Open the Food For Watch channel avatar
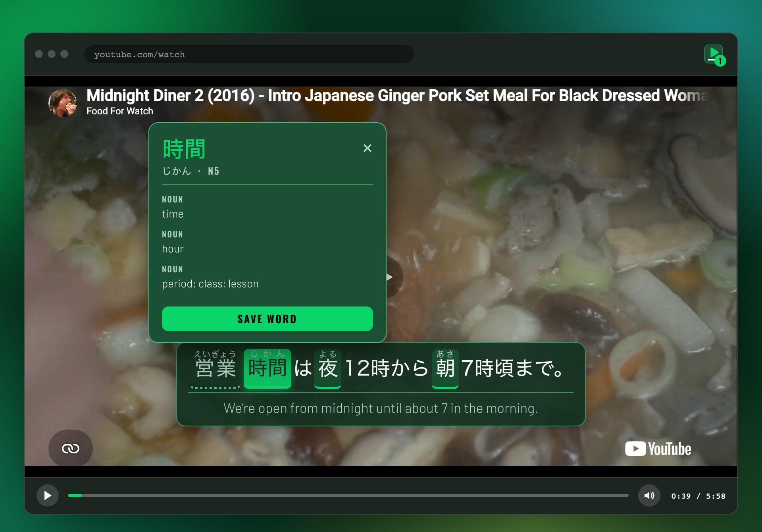This screenshot has width=762, height=532. [63, 103]
